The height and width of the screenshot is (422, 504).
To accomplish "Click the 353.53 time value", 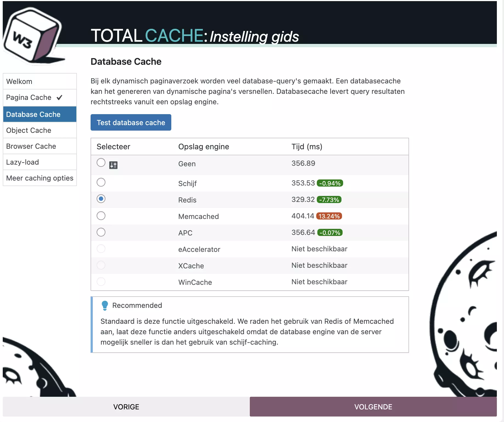I will point(303,183).
